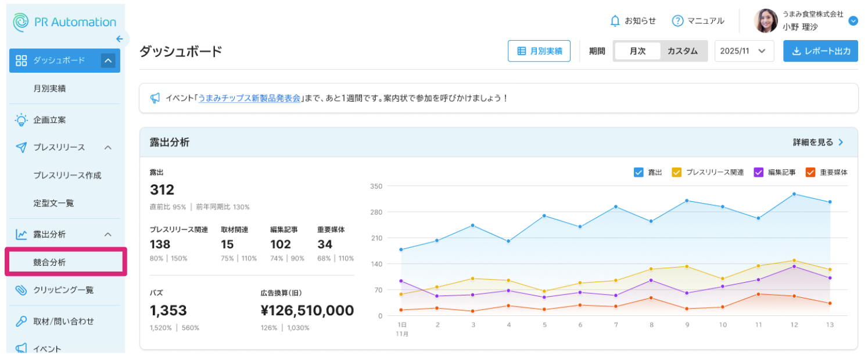This screenshot has height=356, width=868.
Task: Click the notification bell icon
Action: [615, 21]
